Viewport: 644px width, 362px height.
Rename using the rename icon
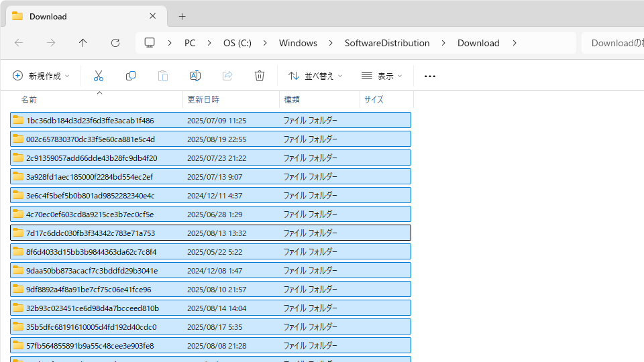[x=195, y=76]
